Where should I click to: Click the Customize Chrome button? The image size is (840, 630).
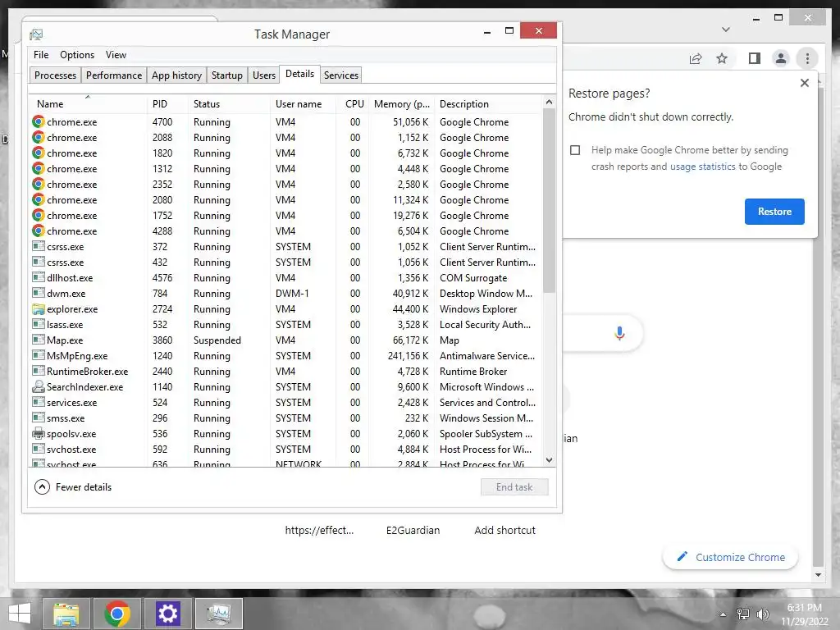pos(730,557)
